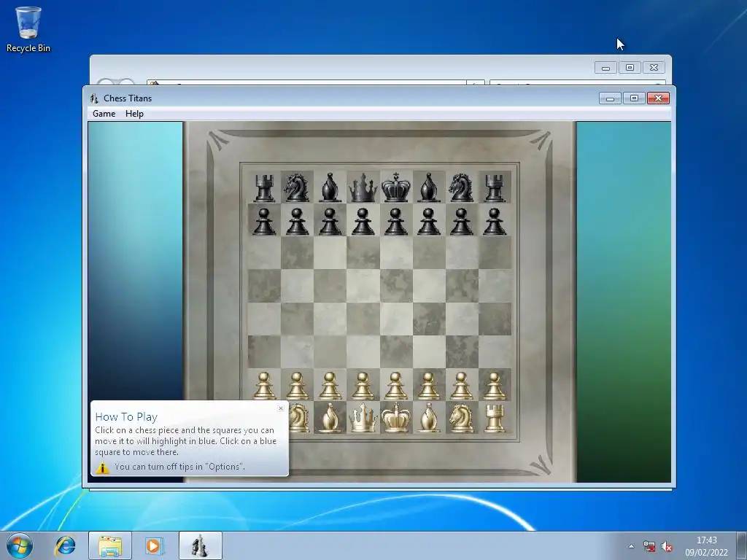
Task: Select the black pawn on the c-file
Action: (330, 221)
